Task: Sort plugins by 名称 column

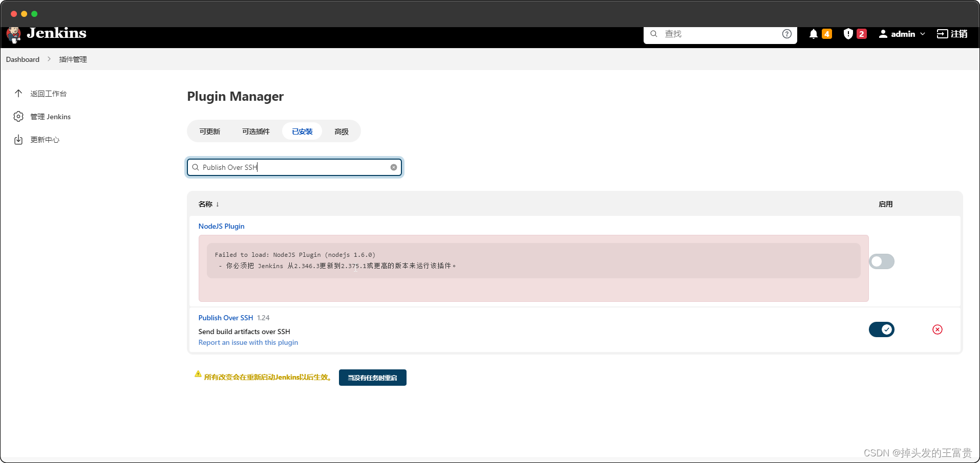Action: pos(209,204)
